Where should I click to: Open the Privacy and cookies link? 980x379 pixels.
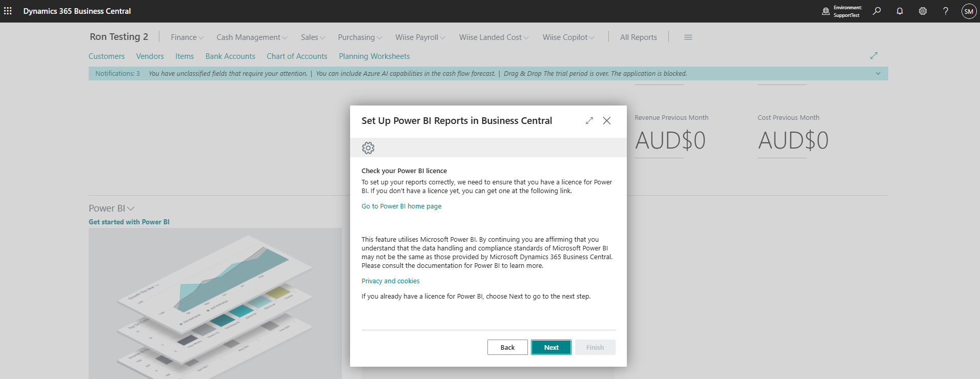391,281
